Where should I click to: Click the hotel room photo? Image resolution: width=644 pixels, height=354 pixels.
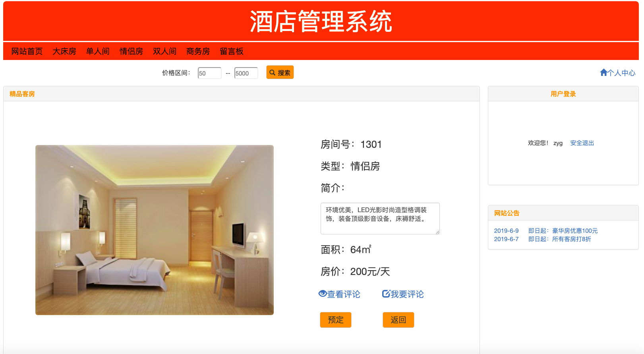pyautogui.click(x=155, y=230)
